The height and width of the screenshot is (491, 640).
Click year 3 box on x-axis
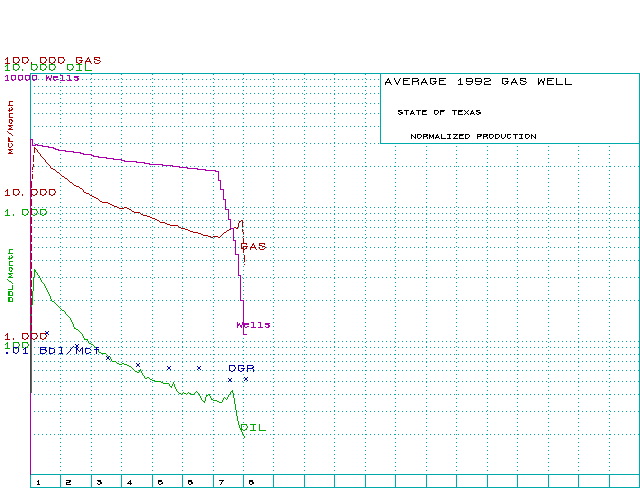(x=98, y=482)
